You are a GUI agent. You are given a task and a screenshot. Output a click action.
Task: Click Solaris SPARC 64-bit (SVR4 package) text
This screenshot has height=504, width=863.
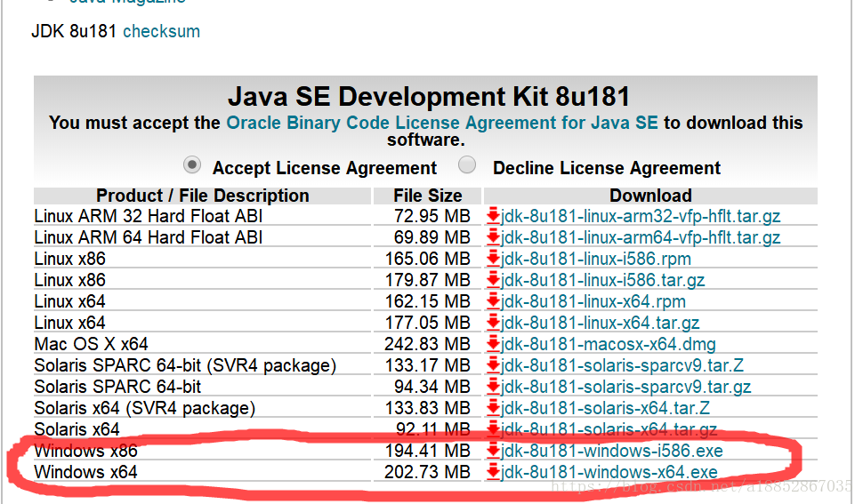coord(185,365)
